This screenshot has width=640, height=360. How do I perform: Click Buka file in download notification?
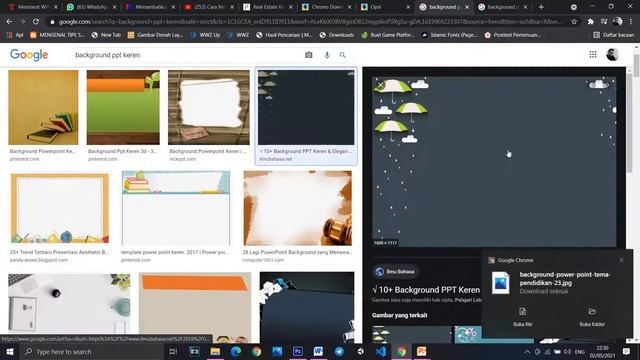coord(522,317)
